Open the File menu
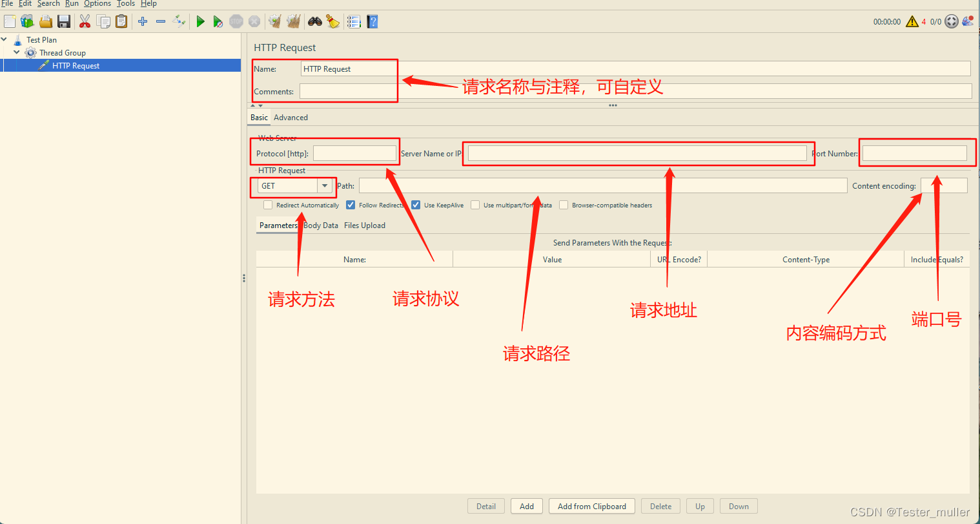The width and height of the screenshot is (980, 524). [7, 4]
